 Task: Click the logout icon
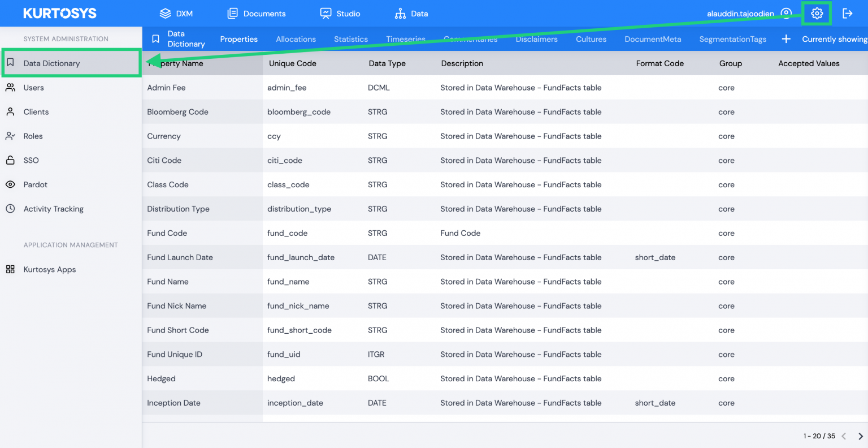pyautogui.click(x=848, y=13)
